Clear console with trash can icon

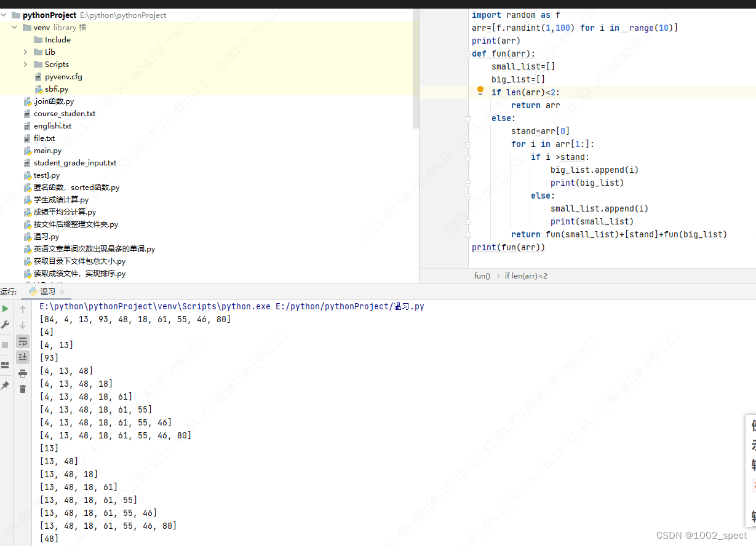(x=23, y=389)
